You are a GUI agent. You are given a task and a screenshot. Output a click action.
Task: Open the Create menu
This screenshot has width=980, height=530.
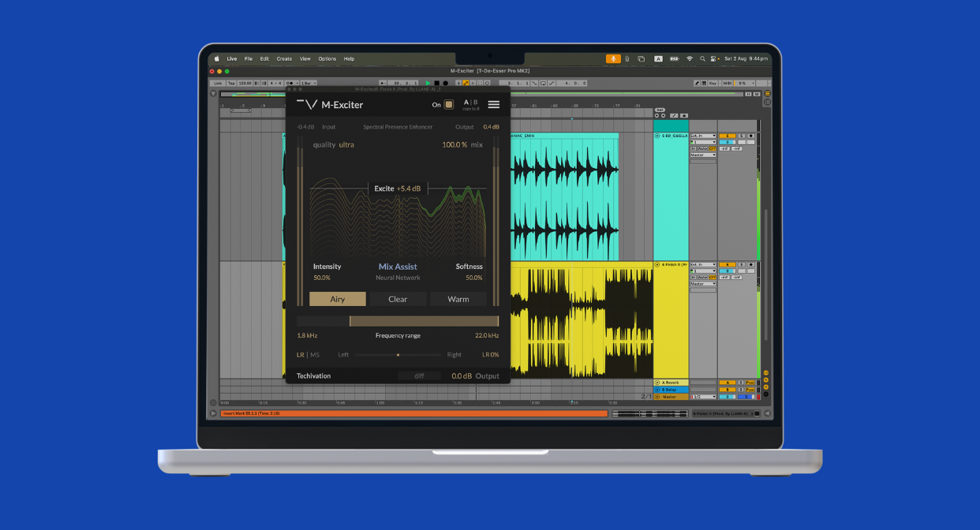point(284,59)
